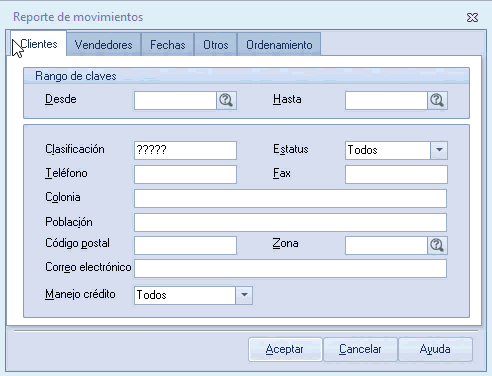This screenshot has height=376, width=492.
Task: Open the Fechas tab
Action: pyautogui.click(x=168, y=45)
